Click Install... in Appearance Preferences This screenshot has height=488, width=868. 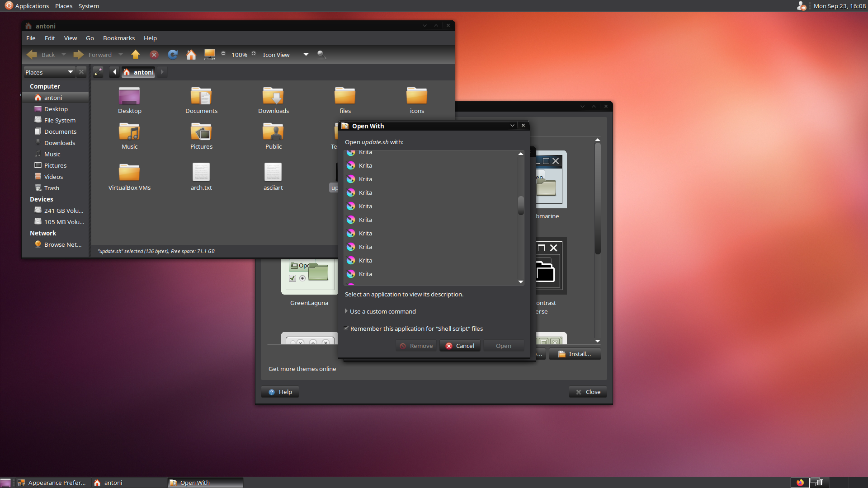click(x=575, y=354)
